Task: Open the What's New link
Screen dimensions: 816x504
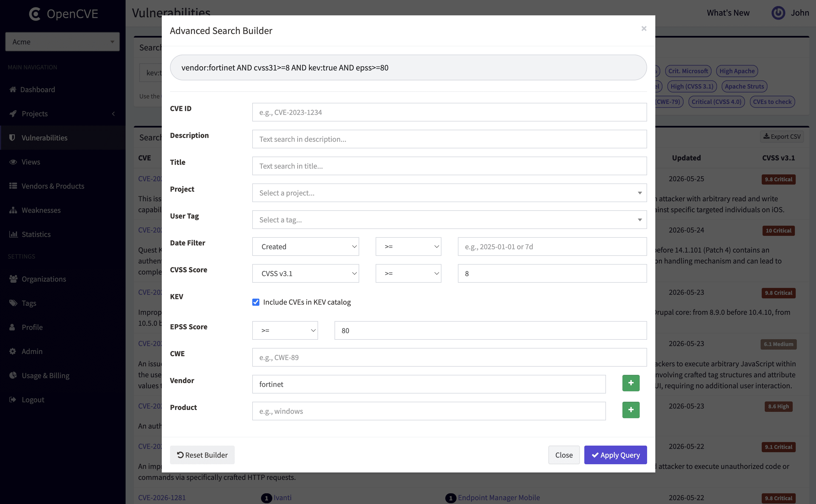Action: point(728,13)
